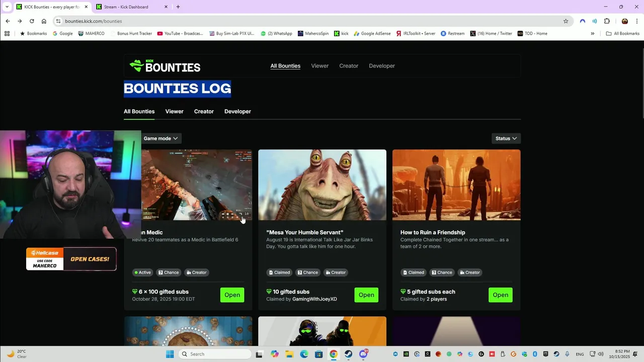Image resolution: width=644 pixels, height=362 pixels.
Task: Click the Hellcase Open Cases banner
Action: tap(71, 259)
